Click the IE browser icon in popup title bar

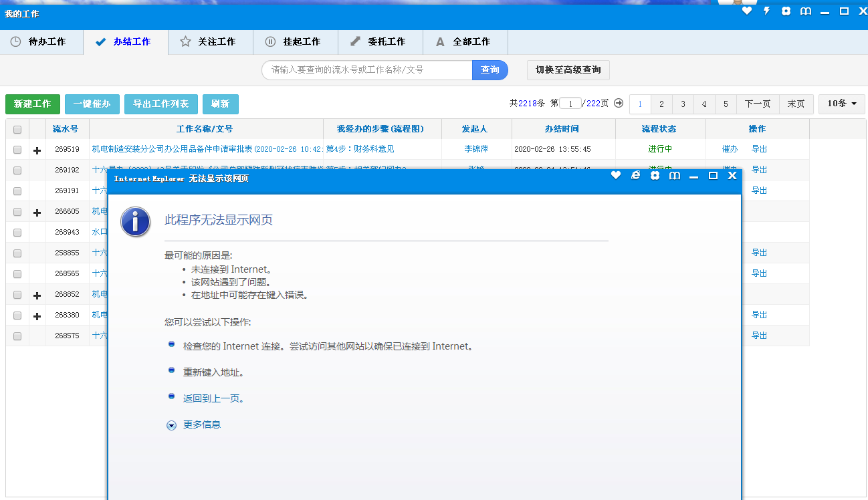tap(636, 175)
